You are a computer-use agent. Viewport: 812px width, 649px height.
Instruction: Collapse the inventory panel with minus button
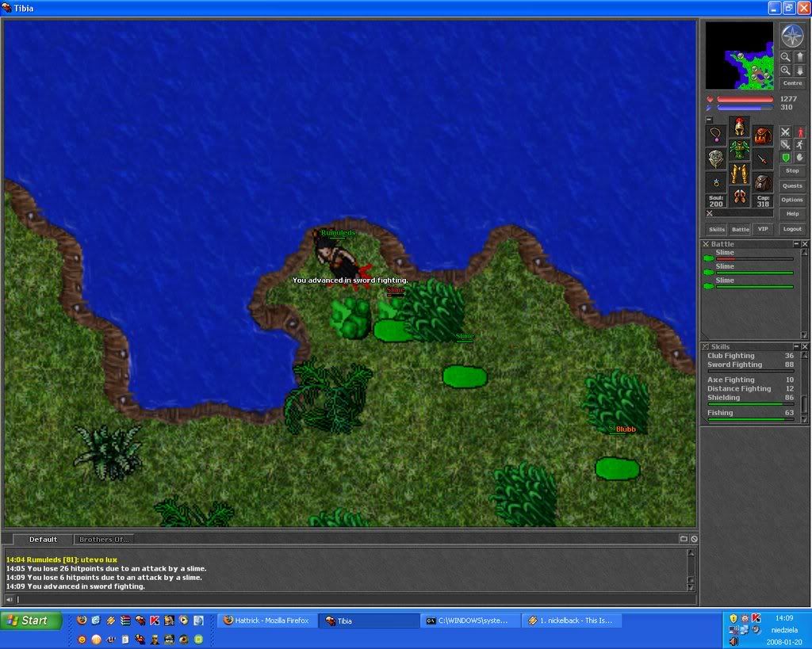click(x=710, y=120)
